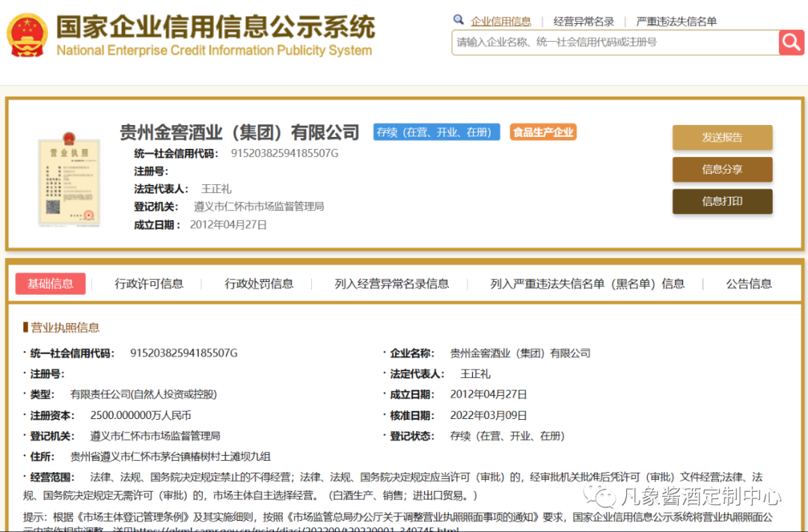Open the 列入经营异常名录信息 tab
The height and width of the screenshot is (532, 808).
(391, 284)
